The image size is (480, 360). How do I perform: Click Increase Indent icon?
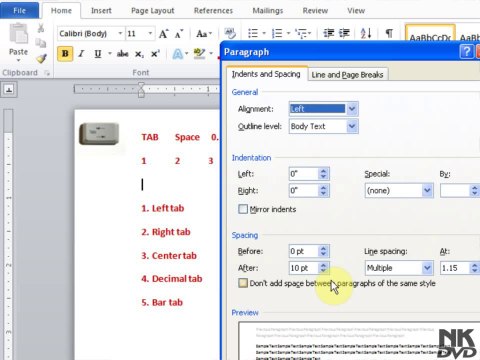pos(344,33)
